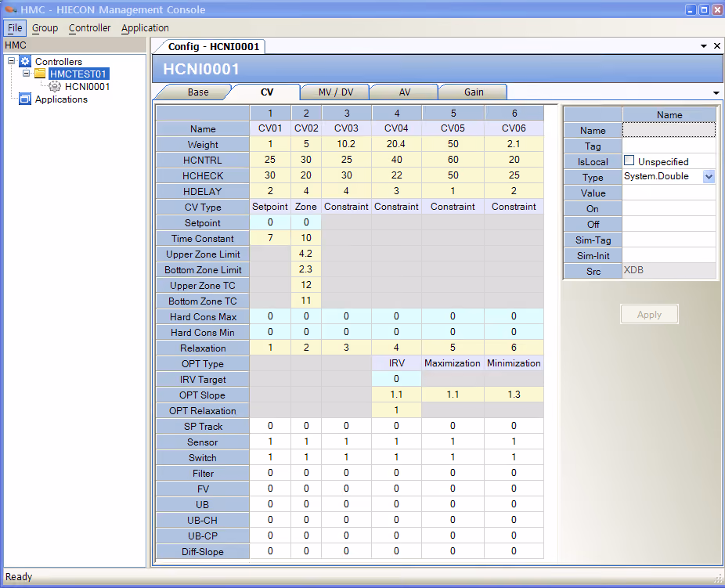This screenshot has height=588, width=725.
Task: Click the Src value XDB
Action: tap(669, 270)
